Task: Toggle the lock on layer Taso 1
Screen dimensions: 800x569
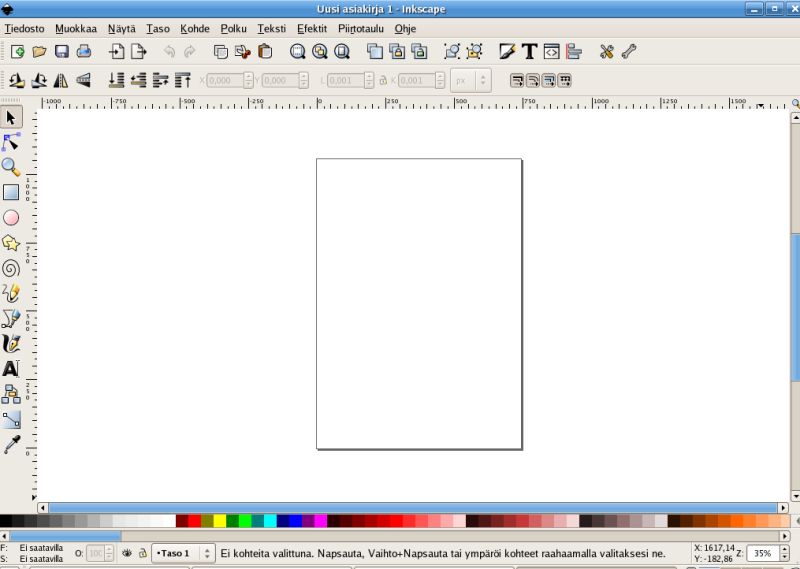Action: 142,552
